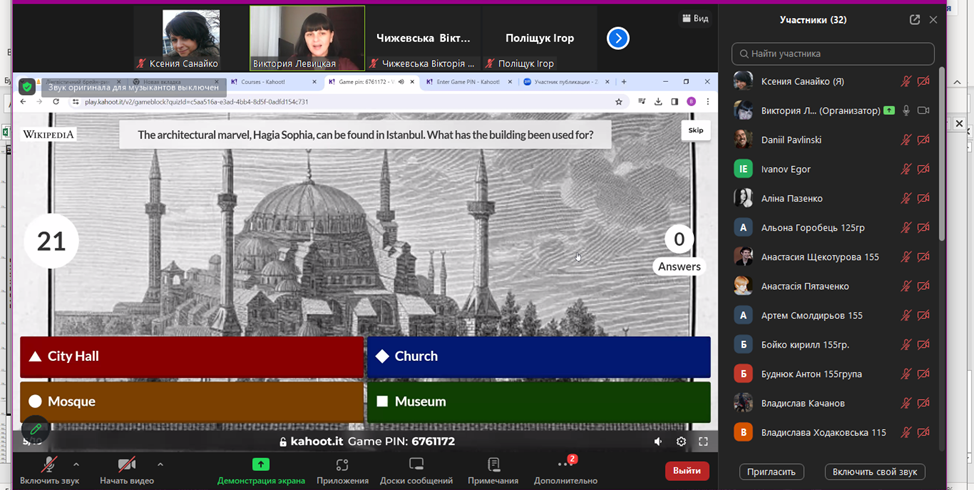The width and height of the screenshot is (974, 490).
Task: Show next video thumbnails with blue arrow
Action: 618,38
